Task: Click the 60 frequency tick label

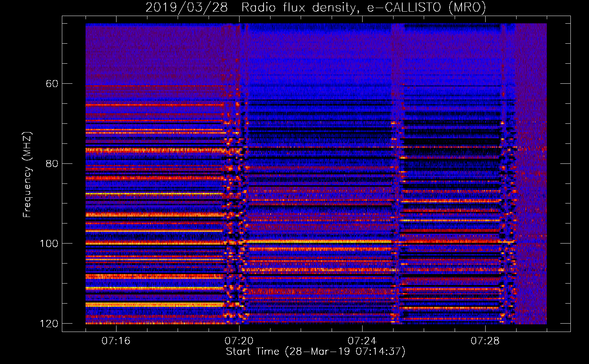Action: tap(52, 84)
